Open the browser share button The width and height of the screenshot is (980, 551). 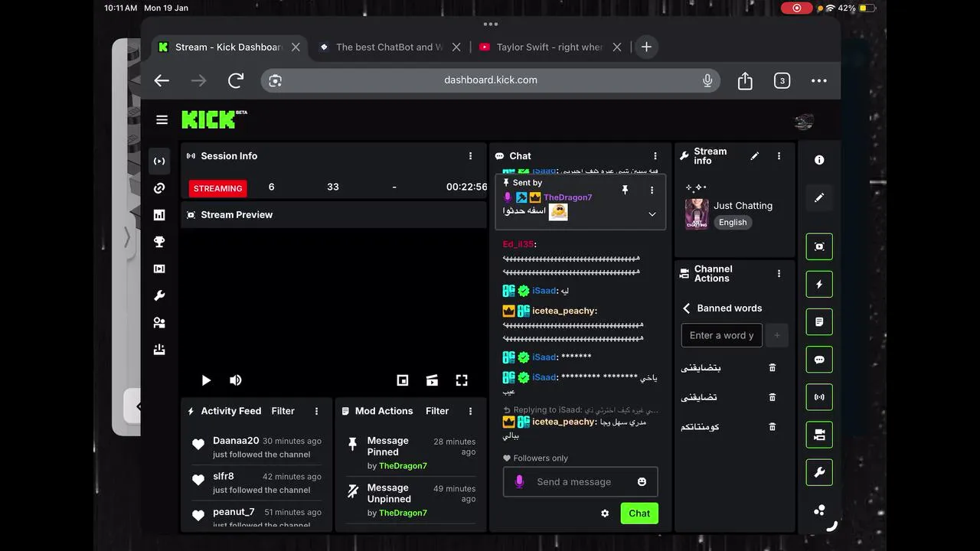tap(745, 80)
